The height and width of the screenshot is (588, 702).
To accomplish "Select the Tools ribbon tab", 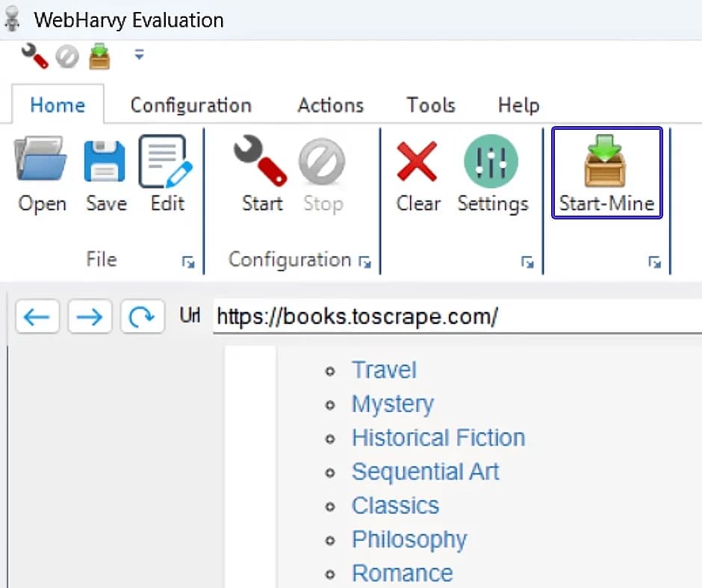I will tap(430, 105).
